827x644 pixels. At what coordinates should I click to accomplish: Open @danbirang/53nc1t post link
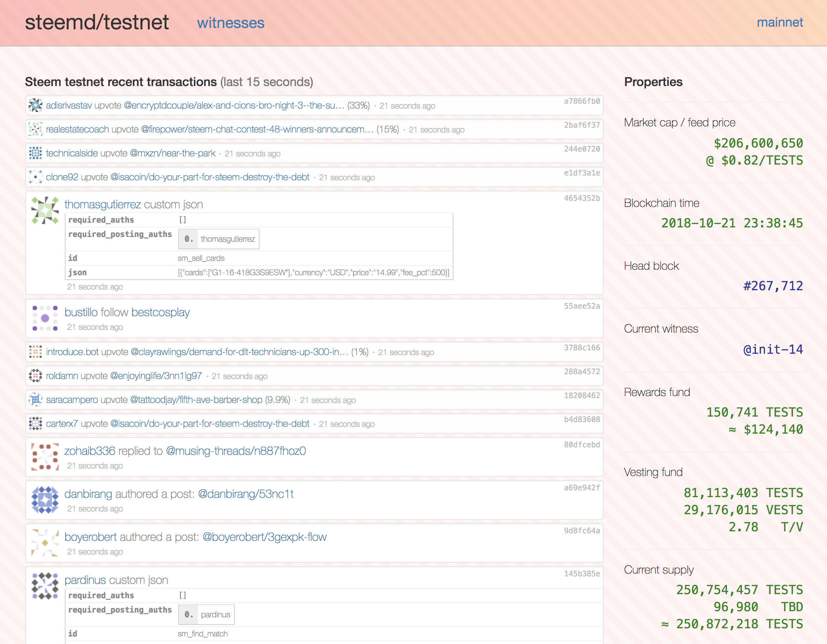tap(246, 494)
